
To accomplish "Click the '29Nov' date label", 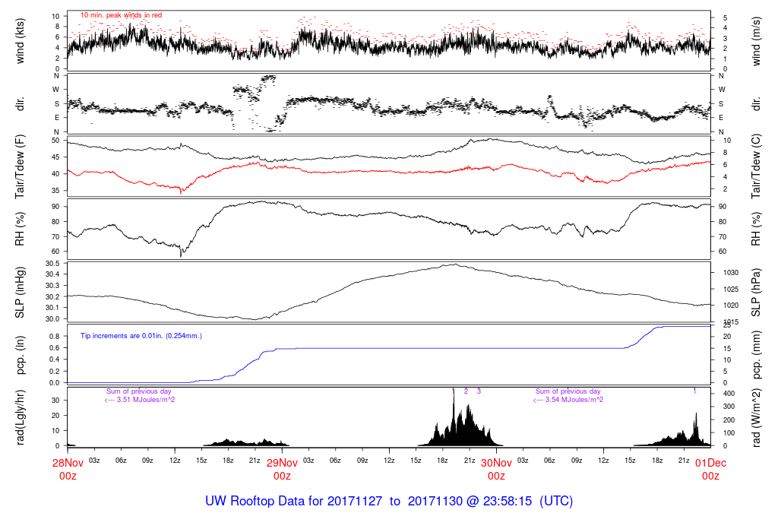I will pos(282,463).
